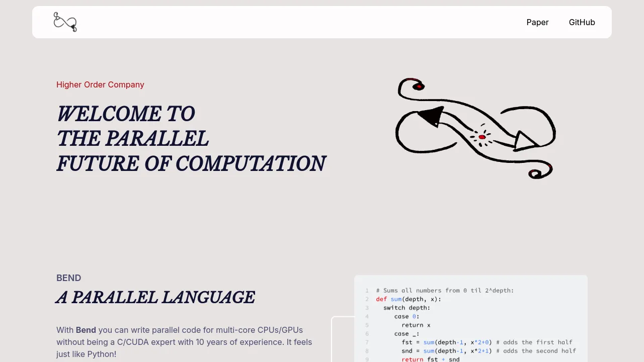Viewport: 644px width, 362px height.
Task: Click the 'BEND' section label
Action: (68, 278)
